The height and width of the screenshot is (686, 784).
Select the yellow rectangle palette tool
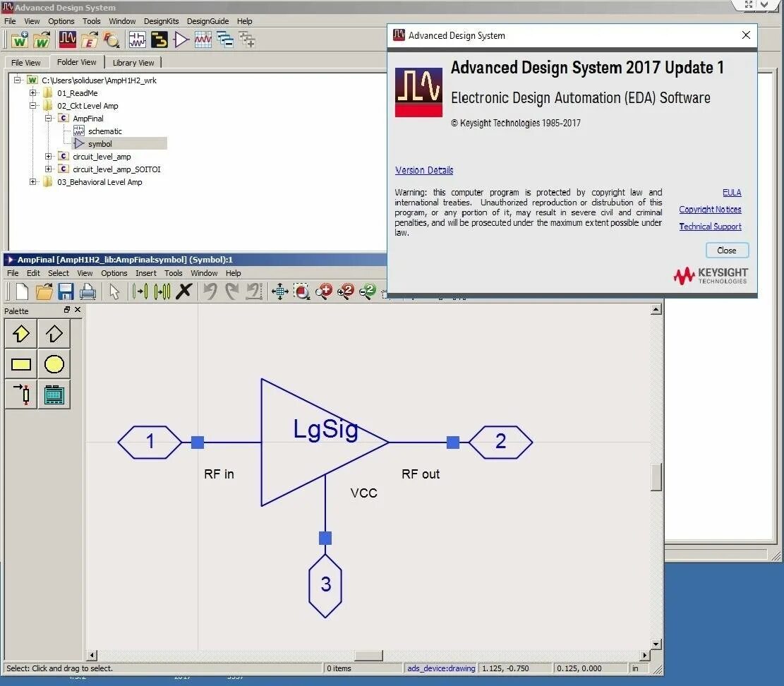point(20,364)
